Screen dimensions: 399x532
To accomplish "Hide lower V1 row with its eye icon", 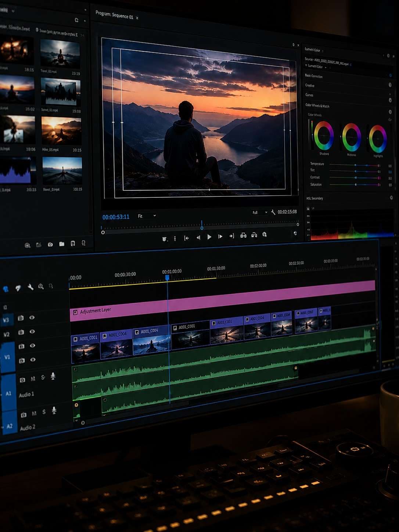I will [33, 360].
